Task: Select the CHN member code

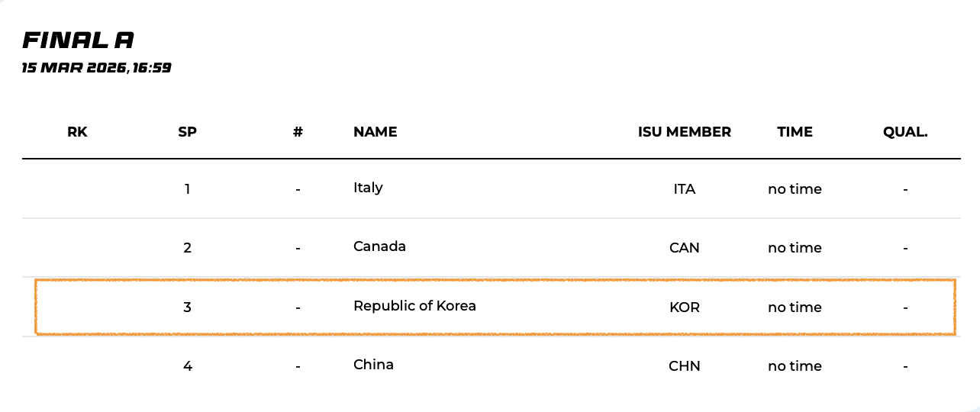Action: (x=684, y=366)
